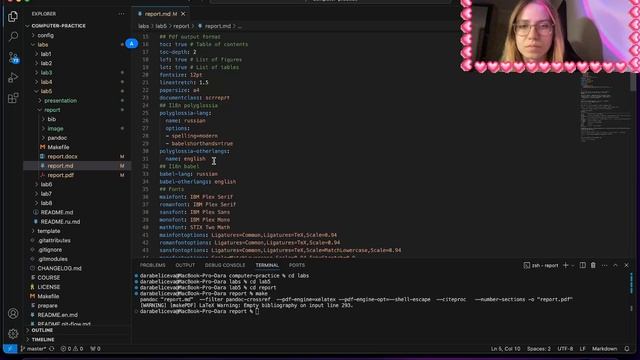This screenshot has height=360, width=640.
Task: Show errors and warnings count
Action: pos(72,349)
